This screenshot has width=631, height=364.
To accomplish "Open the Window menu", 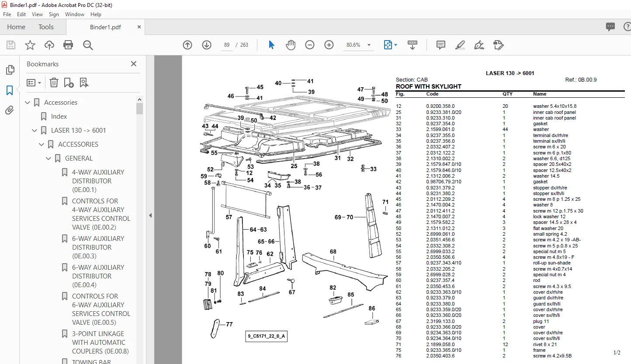I will pos(75,14).
